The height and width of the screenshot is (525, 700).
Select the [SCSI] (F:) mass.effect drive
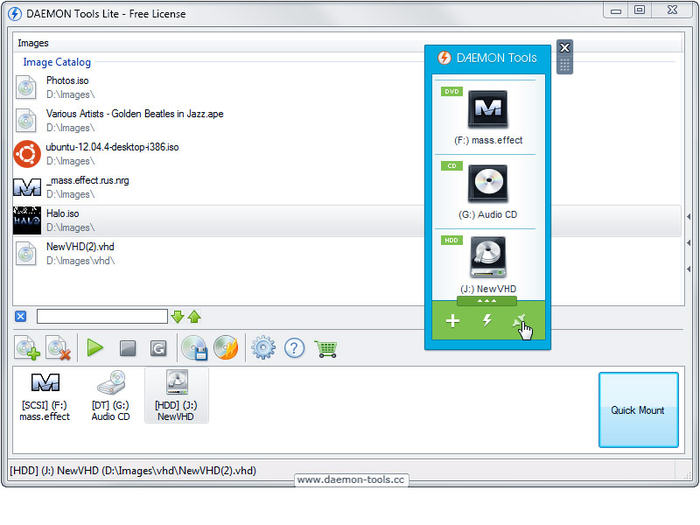tap(45, 396)
